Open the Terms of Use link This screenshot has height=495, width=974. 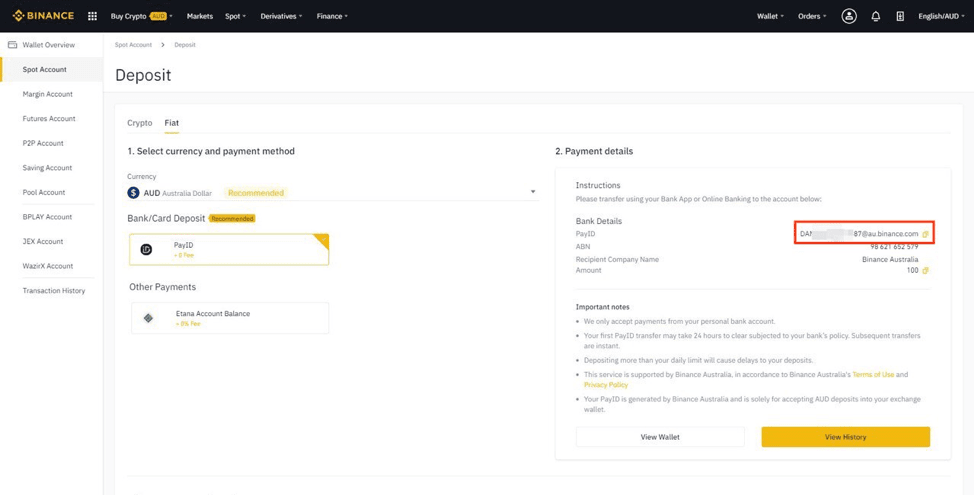(x=873, y=375)
